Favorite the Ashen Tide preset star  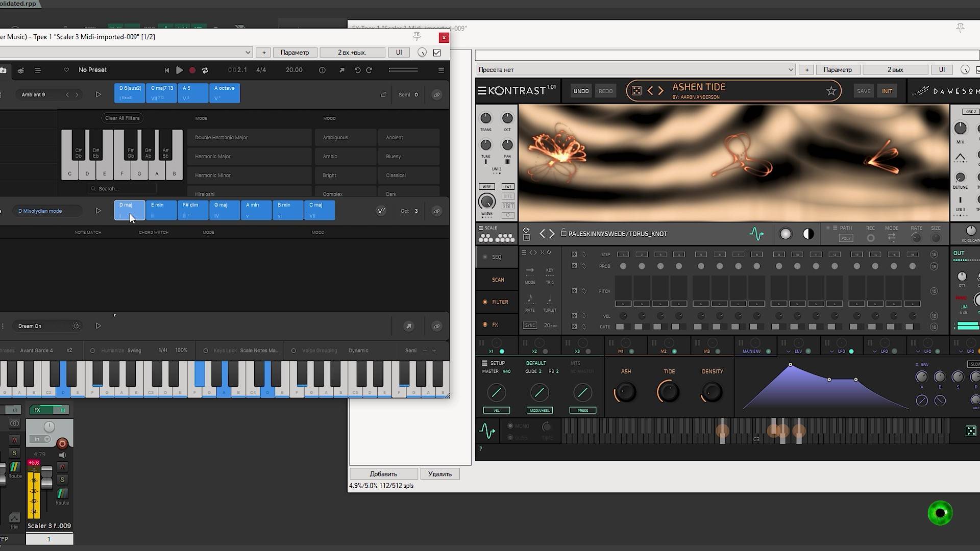[831, 91]
